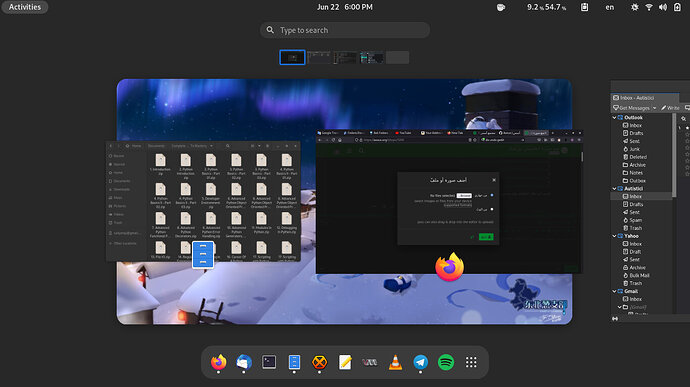Launch Firefox from the dock
The height and width of the screenshot is (387, 690).
pos(218,362)
